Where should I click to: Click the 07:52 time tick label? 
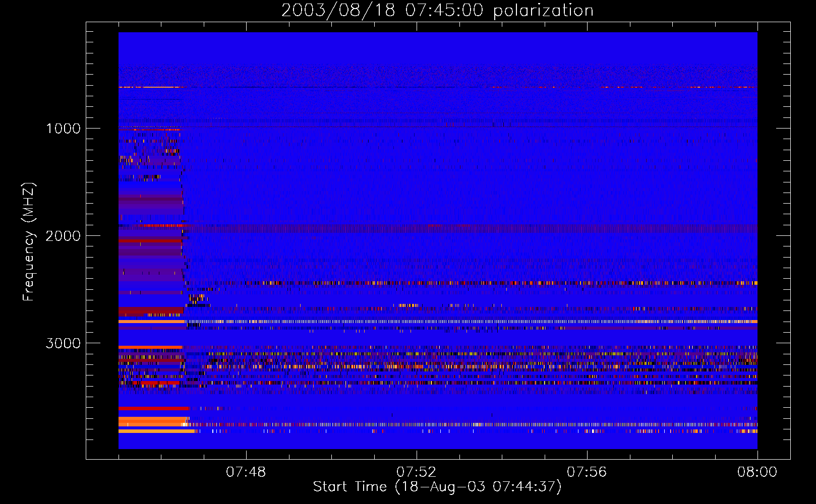pos(416,472)
